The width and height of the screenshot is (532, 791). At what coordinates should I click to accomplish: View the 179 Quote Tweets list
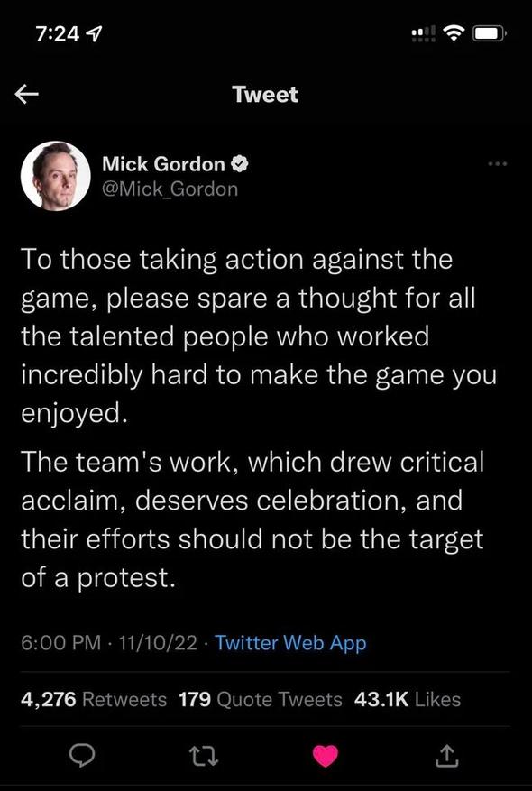261,700
